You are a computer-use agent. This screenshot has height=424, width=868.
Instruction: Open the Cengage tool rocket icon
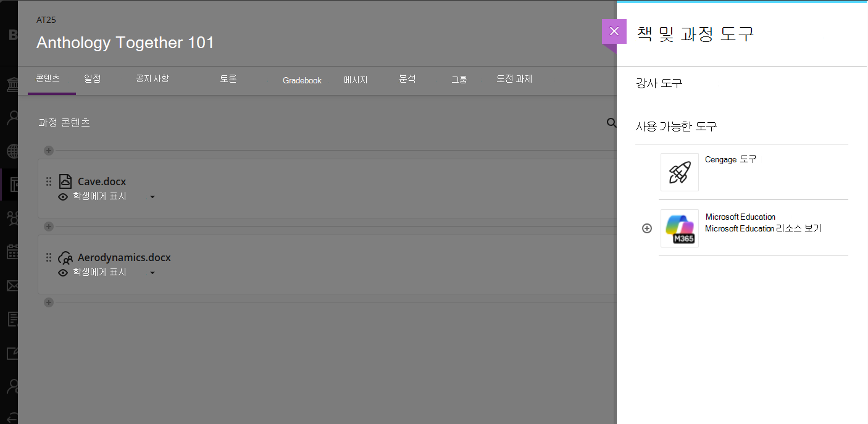point(680,172)
